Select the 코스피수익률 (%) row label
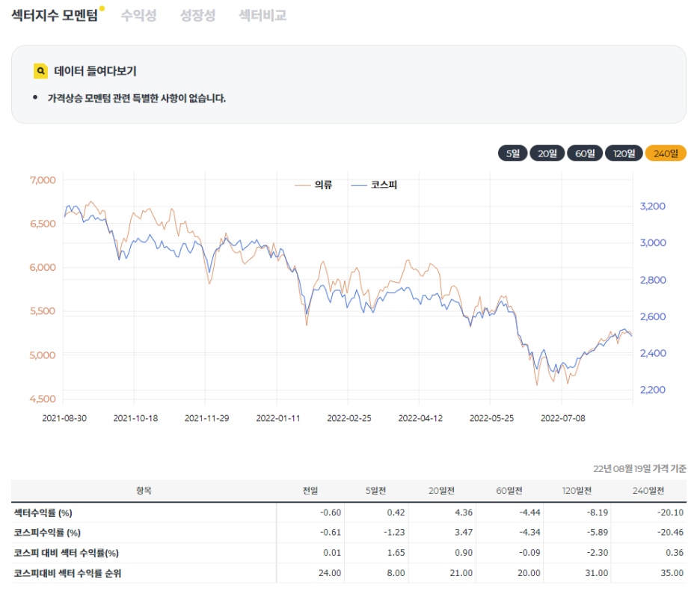Viewport: 700px width, 600px height. coord(47,533)
